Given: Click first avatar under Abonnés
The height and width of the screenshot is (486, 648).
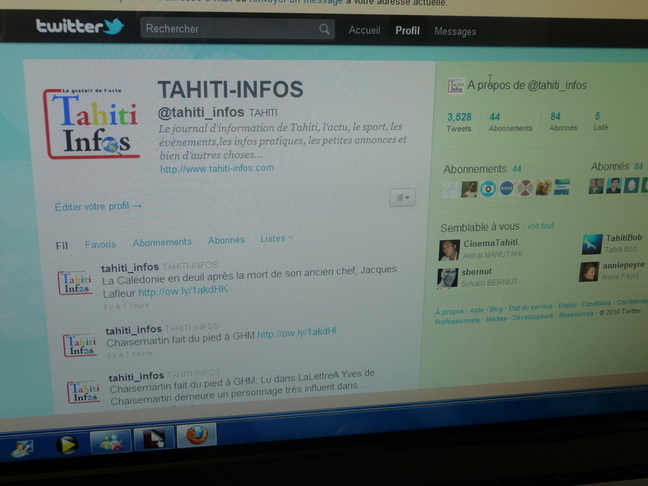Looking at the screenshot, I should pyautogui.click(x=596, y=186).
